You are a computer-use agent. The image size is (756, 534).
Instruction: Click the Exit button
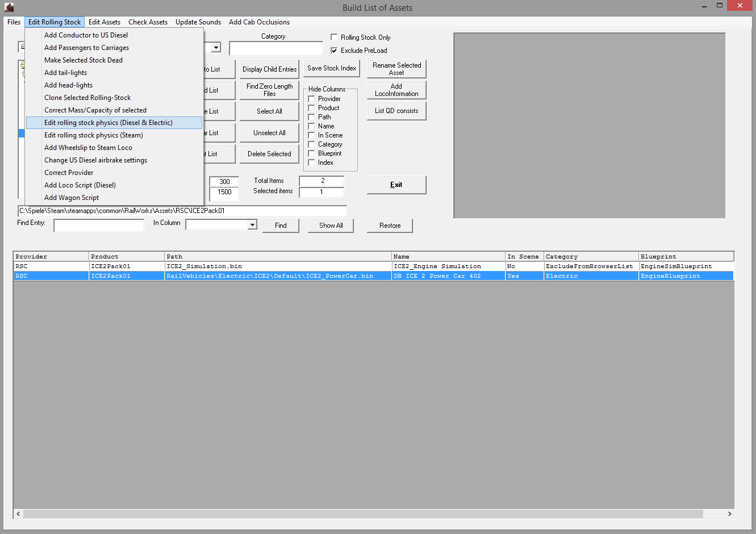[396, 185]
